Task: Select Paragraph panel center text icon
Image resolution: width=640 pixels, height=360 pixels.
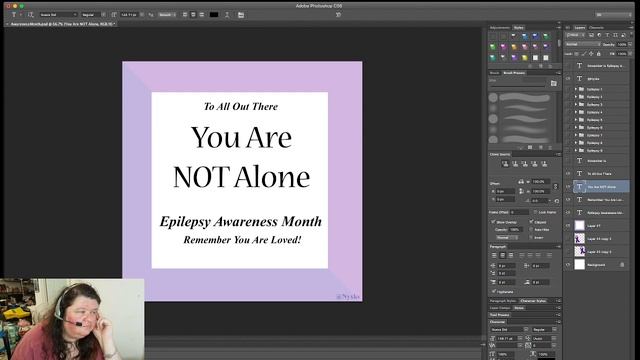Action: (502, 255)
